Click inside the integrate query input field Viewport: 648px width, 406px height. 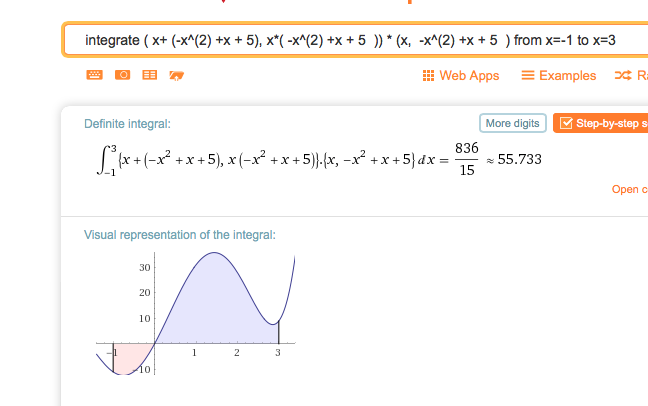point(355,40)
